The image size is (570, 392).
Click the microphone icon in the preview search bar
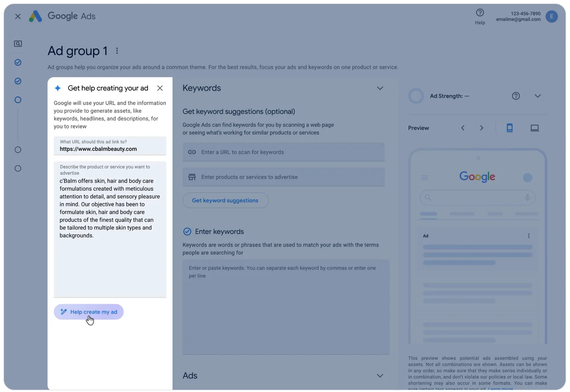point(527,198)
